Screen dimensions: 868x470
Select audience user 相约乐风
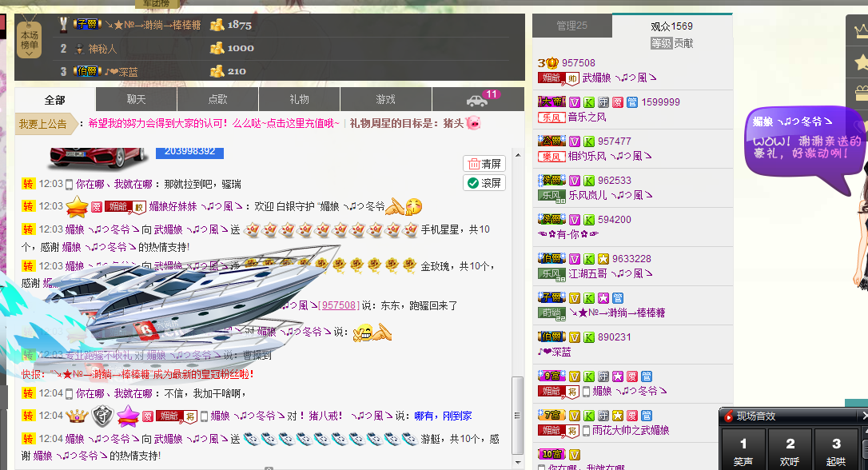click(633, 149)
